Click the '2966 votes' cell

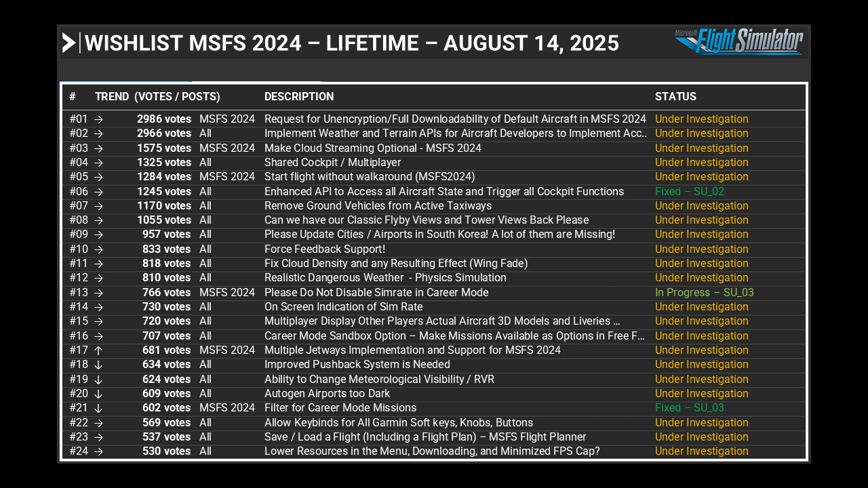tap(164, 134)
